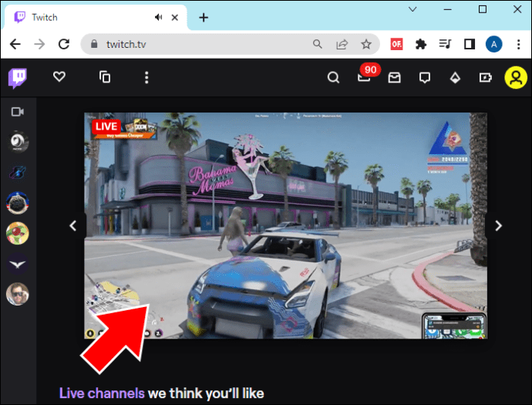The height and width of the screenshot is (405, 532).
Task: Expand the tab search chevron
Action: [412, 9]
